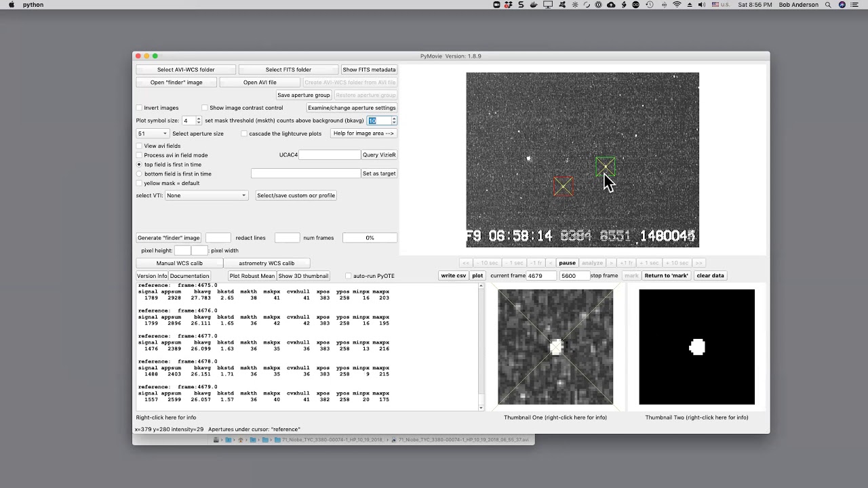Viewport: 868px width, 488px height.
Task: Click Select FITS folder button
Action: (288, 70)
